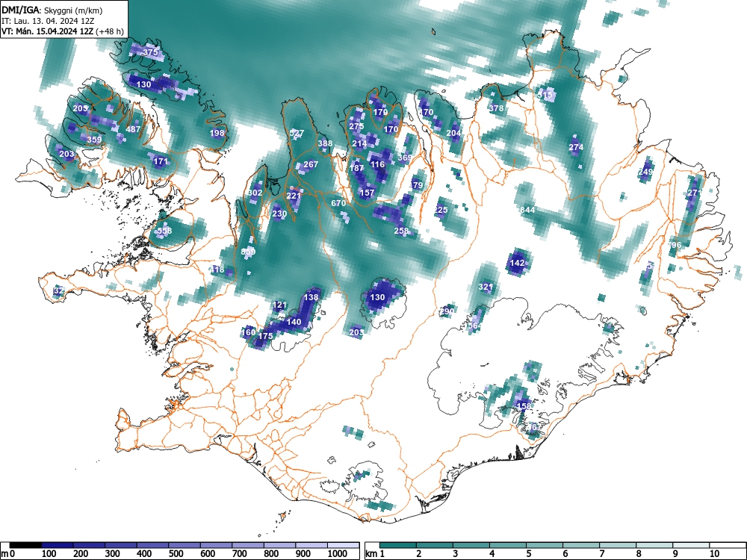747x560 pixels.
Task: Click the 388 visibility label
Action: coord(325,143)
